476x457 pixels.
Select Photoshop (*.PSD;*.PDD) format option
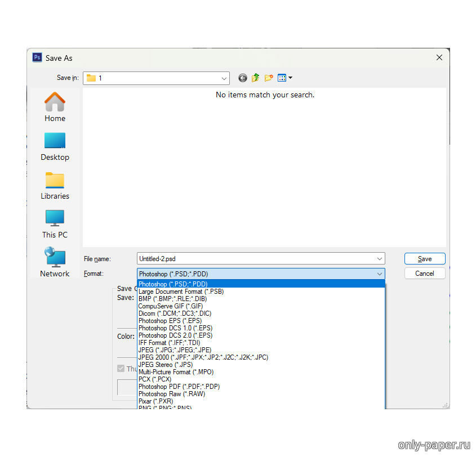[x=261, y=284]
